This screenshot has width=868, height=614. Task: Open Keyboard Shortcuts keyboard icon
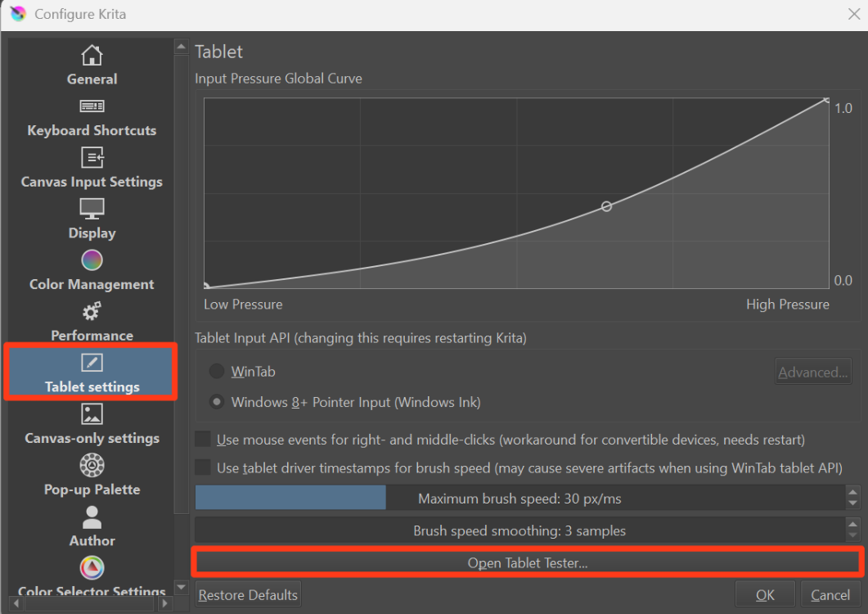coord(92,106)
